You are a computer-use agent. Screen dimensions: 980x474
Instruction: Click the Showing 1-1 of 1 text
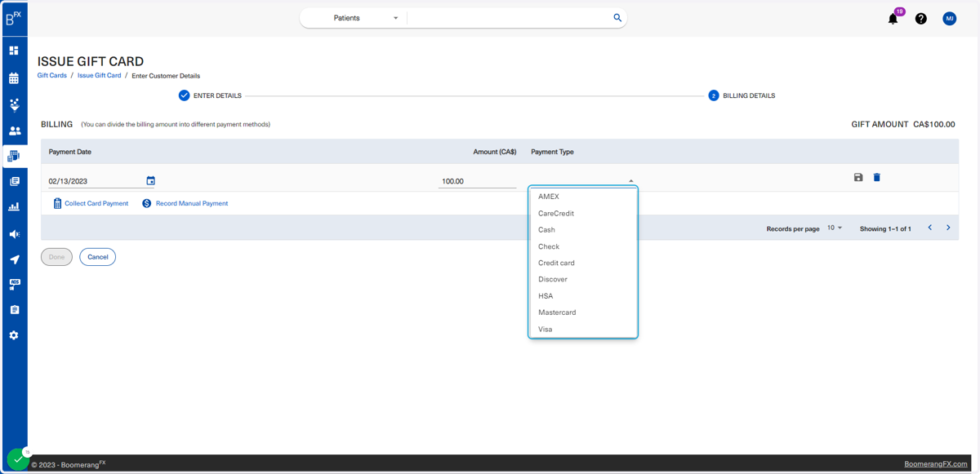[x=885, y=228]
